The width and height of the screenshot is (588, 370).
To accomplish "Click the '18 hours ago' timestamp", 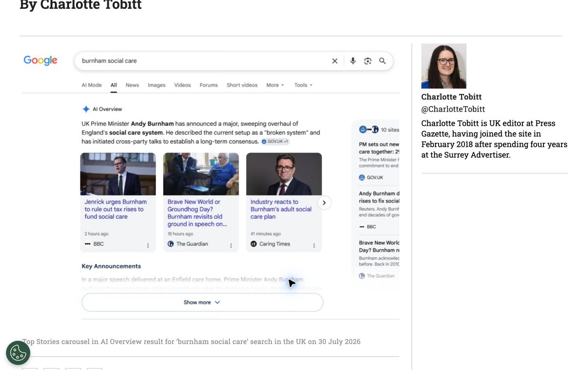I will coord(180,234).
